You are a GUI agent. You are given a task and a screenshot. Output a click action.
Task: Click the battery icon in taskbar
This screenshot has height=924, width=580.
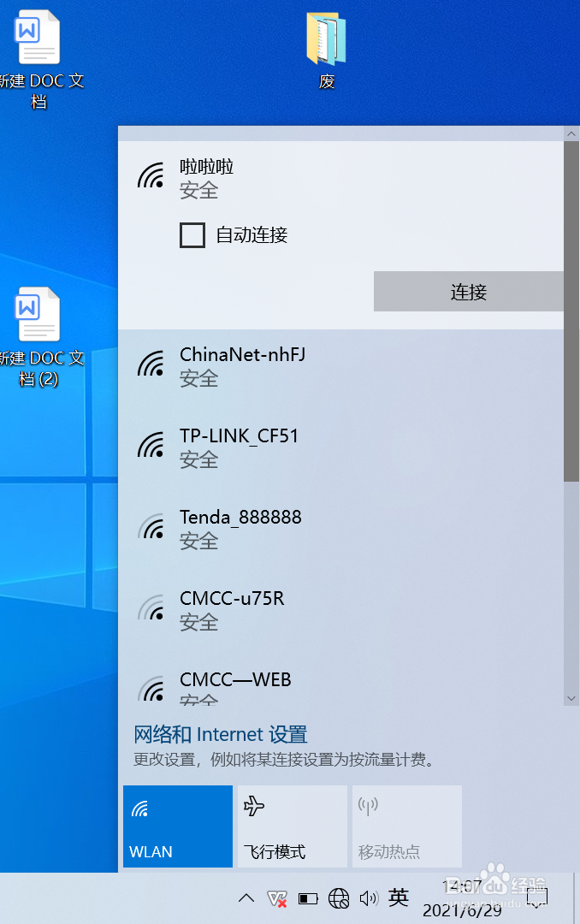click(308, 898)
